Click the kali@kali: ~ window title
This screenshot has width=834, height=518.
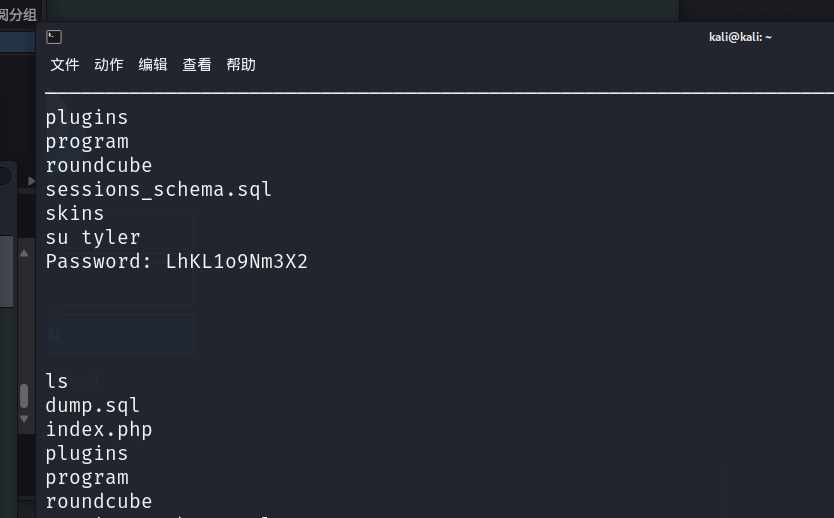[x=740, y=37]
